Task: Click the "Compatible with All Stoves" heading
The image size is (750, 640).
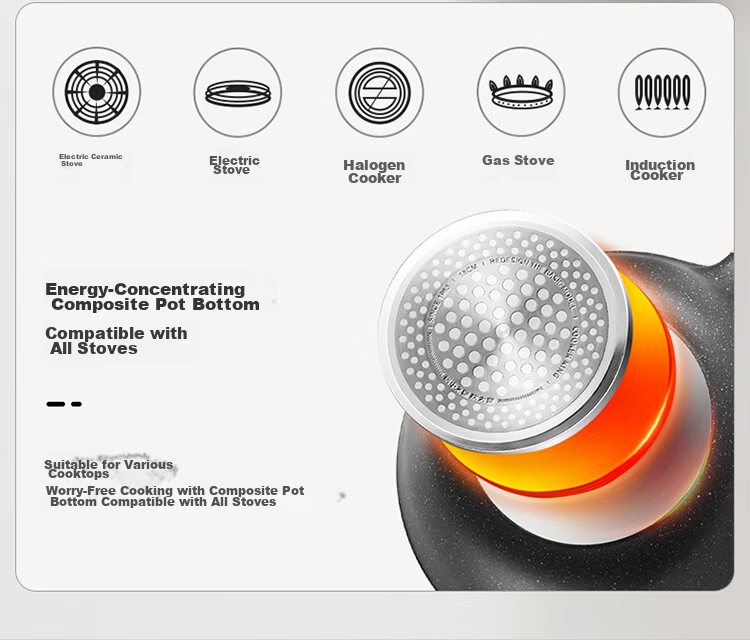Action: pos(116,341)
